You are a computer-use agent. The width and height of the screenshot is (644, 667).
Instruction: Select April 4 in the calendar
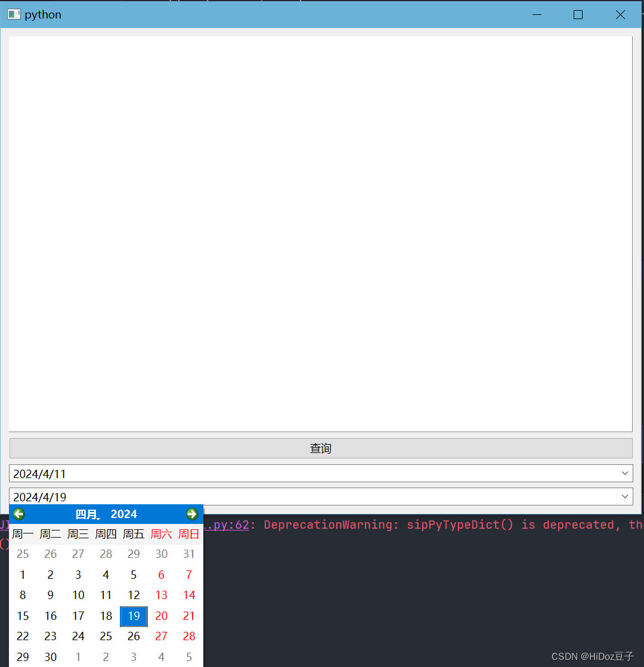(x=106, y=575)
